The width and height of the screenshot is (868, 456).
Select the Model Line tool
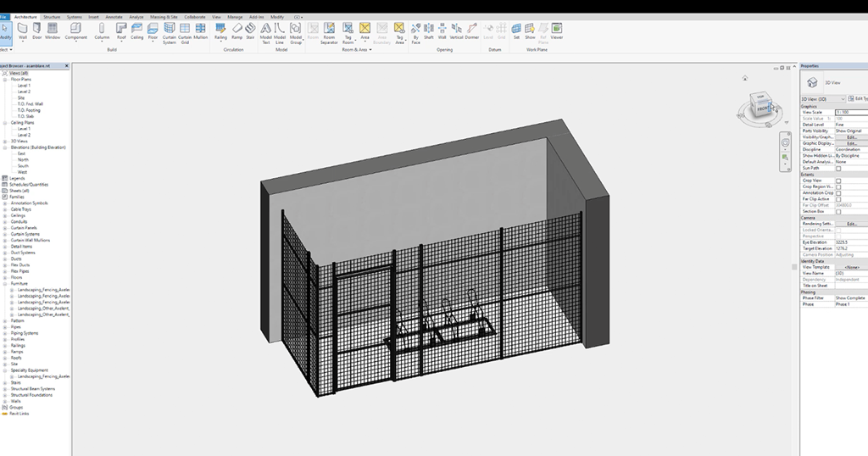coord(280,33)
